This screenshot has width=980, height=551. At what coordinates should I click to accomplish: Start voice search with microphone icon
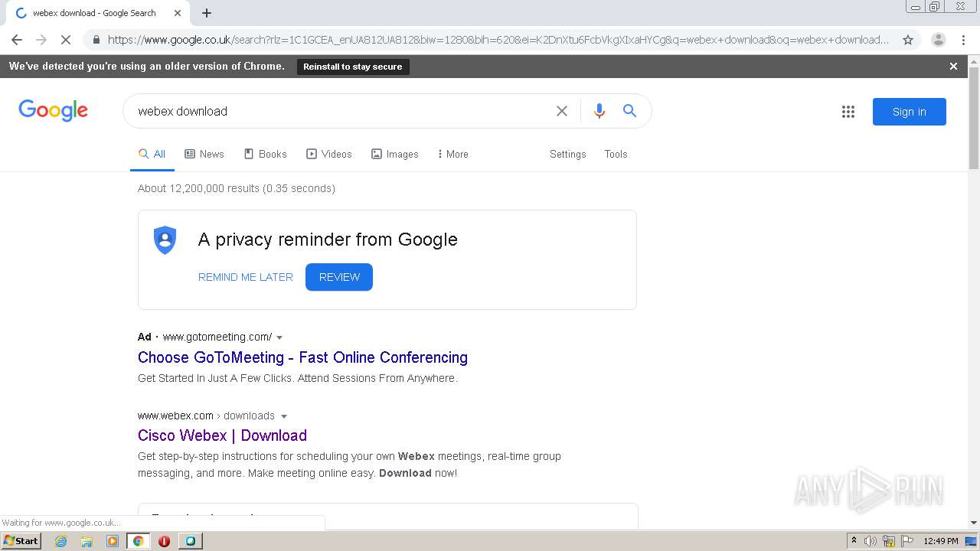[x=599, y=111]
